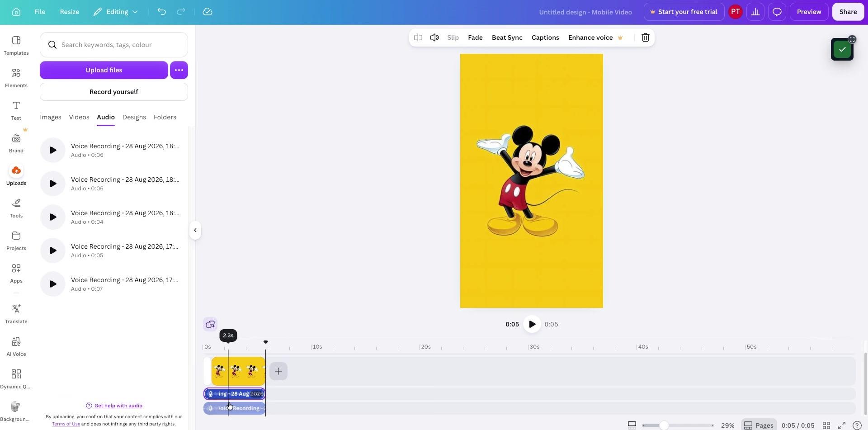Click the split audio icon in toolbar

coord(418,38)
